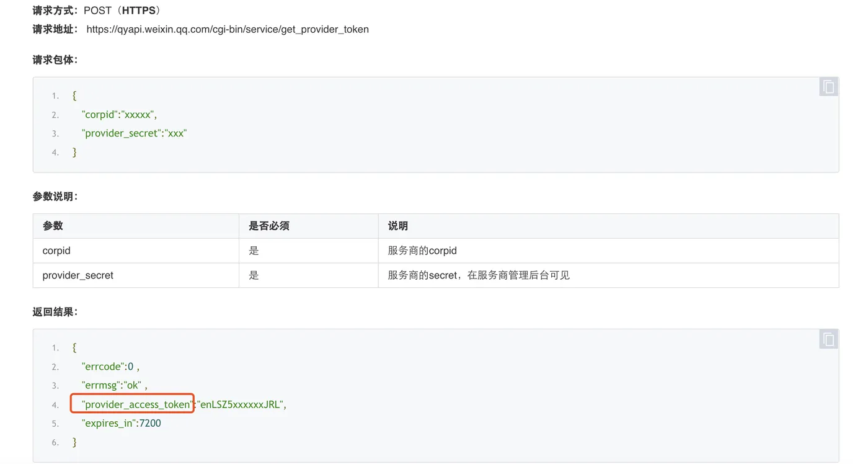Copy the return result code block
Image resolution: width=868 pixels, height=464 pixels.
tap(828, 339)
